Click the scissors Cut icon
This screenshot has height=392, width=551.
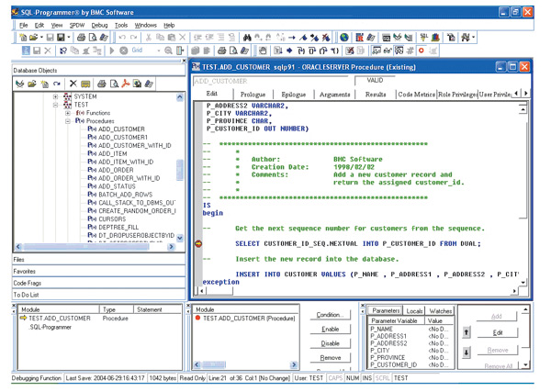coord(149,38)
